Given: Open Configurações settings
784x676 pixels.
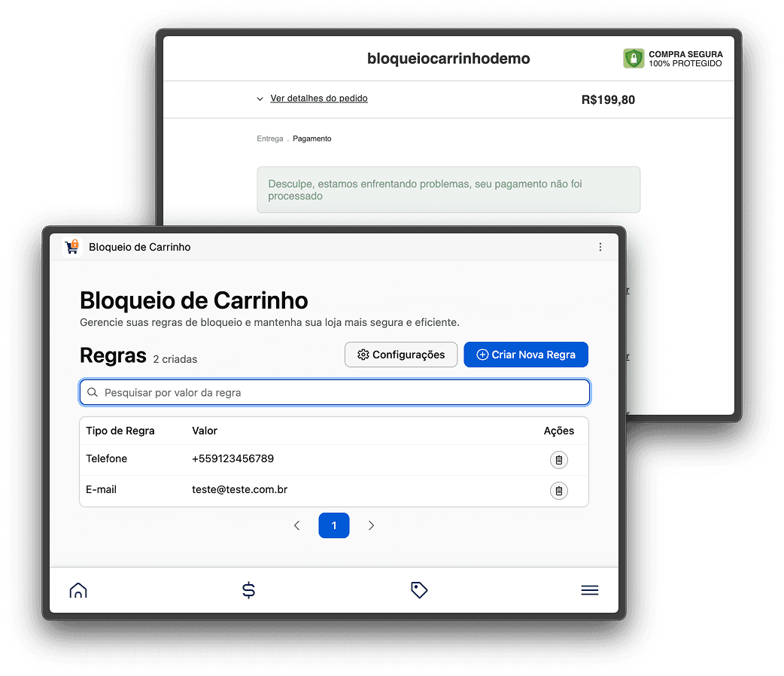Looking at the screenshot, I should [401, 354].
